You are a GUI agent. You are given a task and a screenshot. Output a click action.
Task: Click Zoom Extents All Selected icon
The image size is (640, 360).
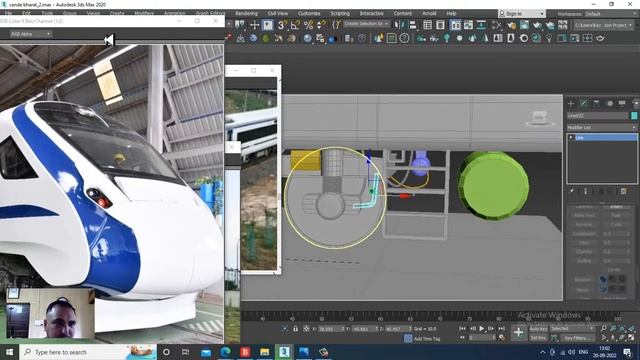point(631,329)
